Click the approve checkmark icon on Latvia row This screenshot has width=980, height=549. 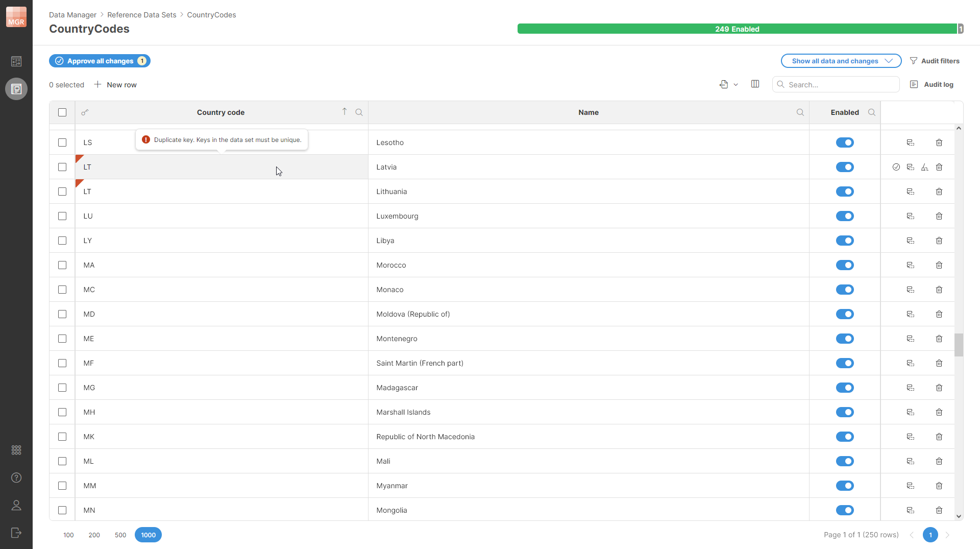pyautogui.click(x=897, y=167)
